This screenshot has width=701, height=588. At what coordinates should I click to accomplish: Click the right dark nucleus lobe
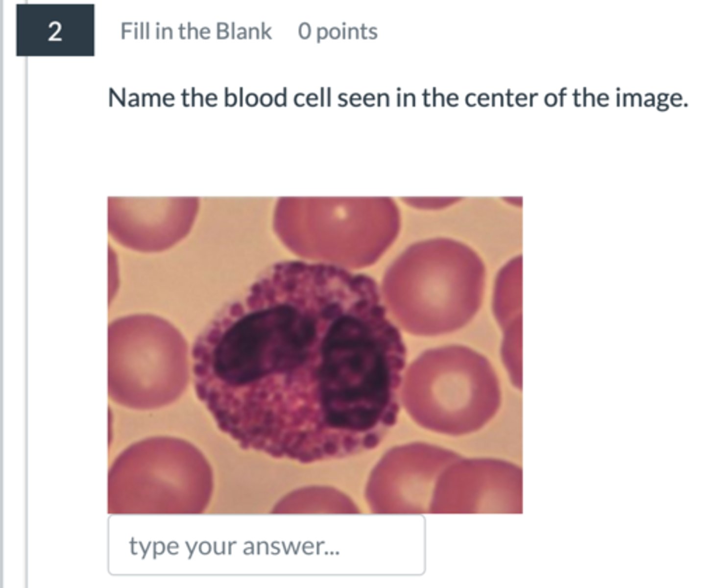point(354,372)
